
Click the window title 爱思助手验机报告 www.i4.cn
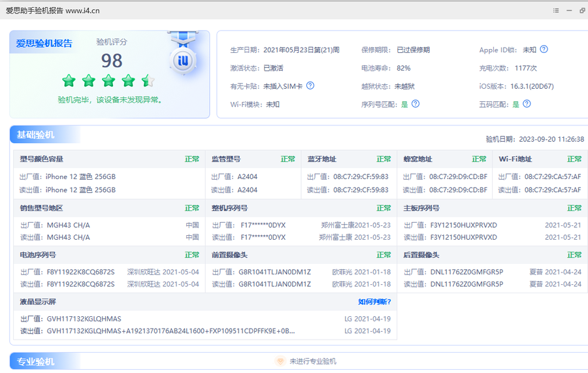click(x=52, y=10)
